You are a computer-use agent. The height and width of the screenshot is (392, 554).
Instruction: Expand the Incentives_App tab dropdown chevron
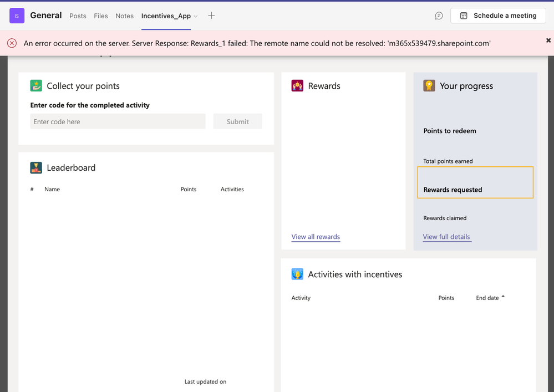pos(196,17)
